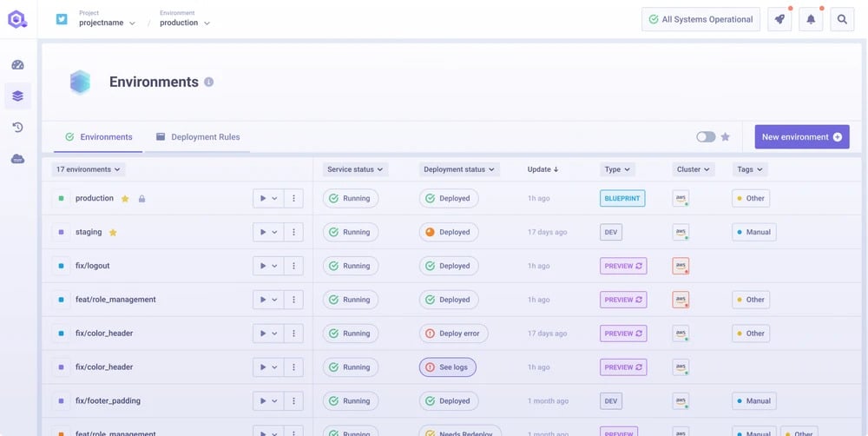Open the production environment name
The height and width of the screenshot is (436, 868).
[95, 198]
